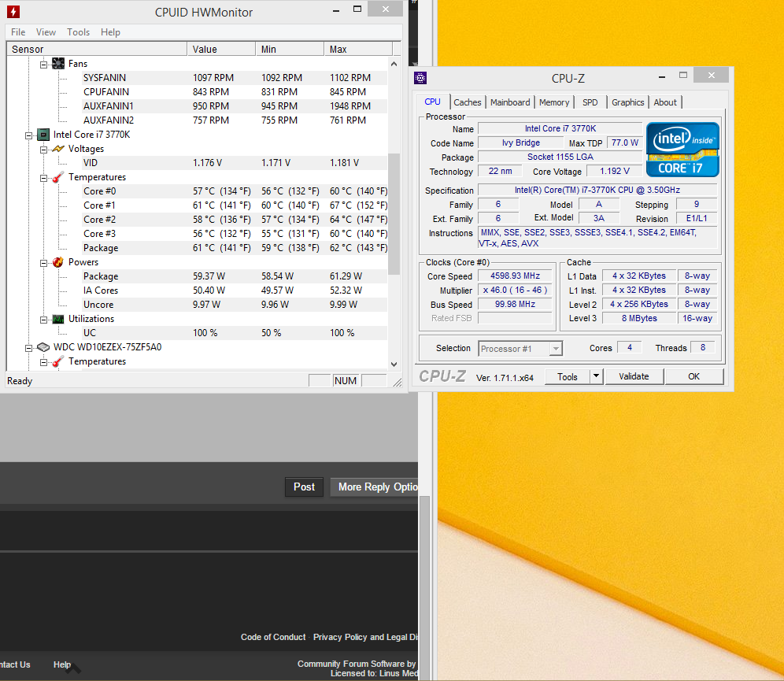Click the Utilizations graph icon

(x=58, y=319)
